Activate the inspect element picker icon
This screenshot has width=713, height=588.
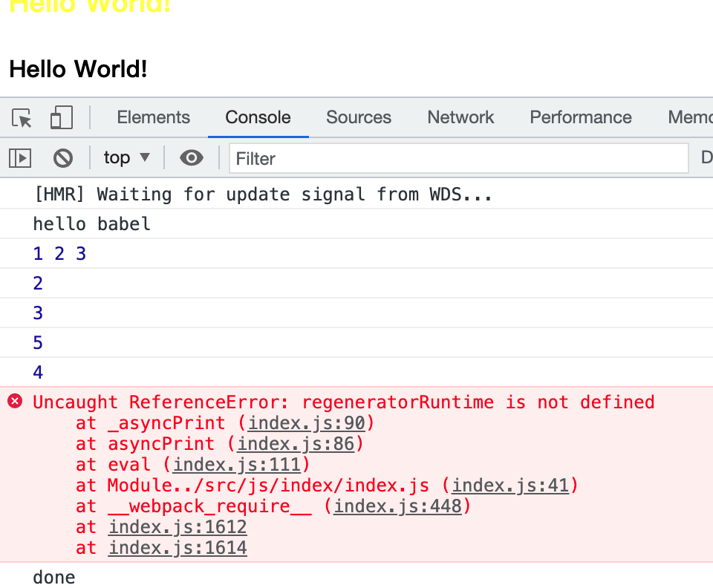[22, 118]
